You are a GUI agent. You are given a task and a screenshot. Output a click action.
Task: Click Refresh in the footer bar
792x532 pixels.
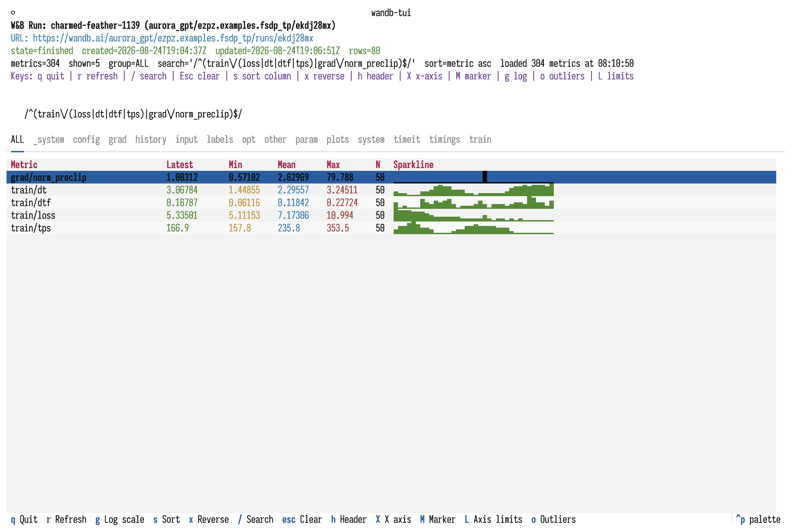point(66,519)
